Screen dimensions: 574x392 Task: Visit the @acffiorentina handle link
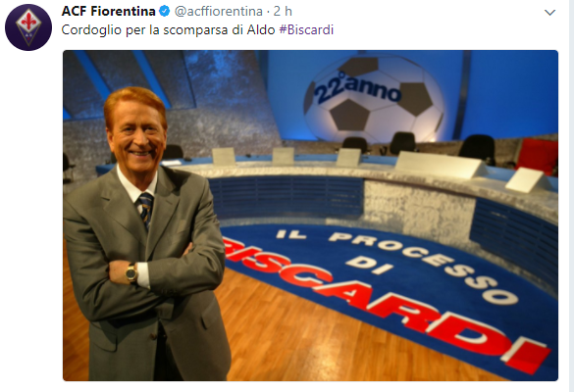(x=219, y=12)
